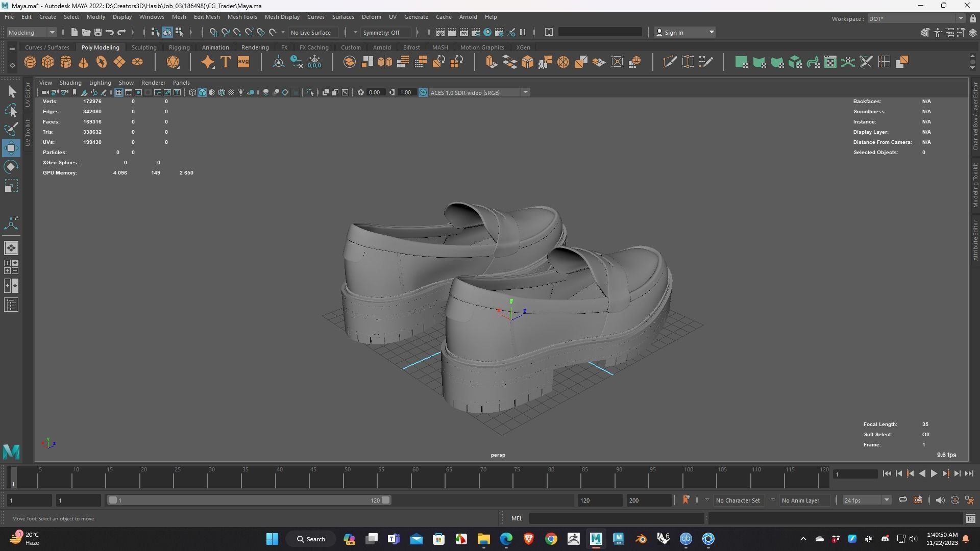The height and width of the screenshot is (551, 980).
Task: Click the Multi-Cut tool shelf icon
Action: [670, 62]
